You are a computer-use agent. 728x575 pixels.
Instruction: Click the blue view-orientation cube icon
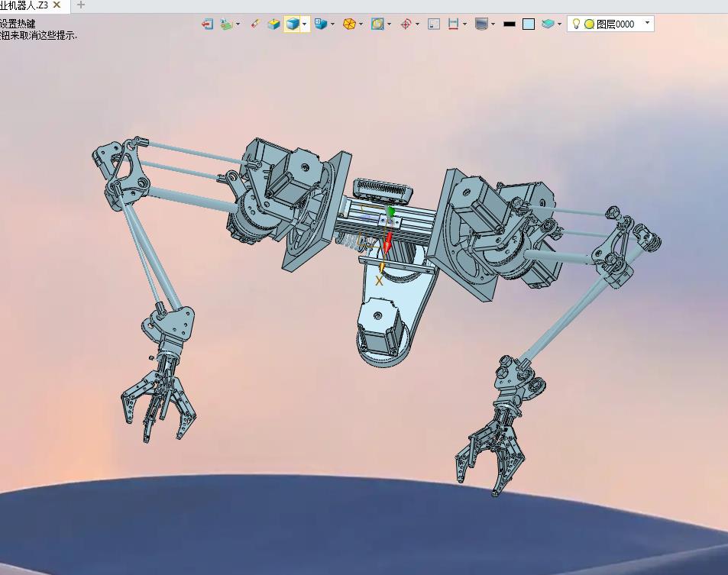click(321, 24)
